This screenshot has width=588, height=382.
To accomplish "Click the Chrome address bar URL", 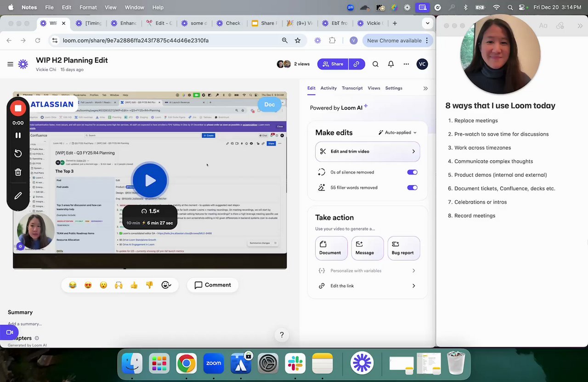I will 136,40.
